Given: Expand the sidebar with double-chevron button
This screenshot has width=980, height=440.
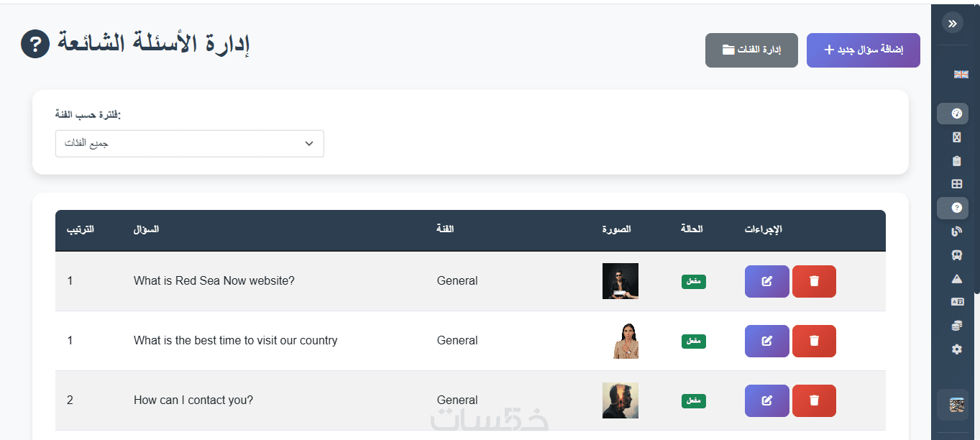Looking at the screenshot, I should (953, 23).
